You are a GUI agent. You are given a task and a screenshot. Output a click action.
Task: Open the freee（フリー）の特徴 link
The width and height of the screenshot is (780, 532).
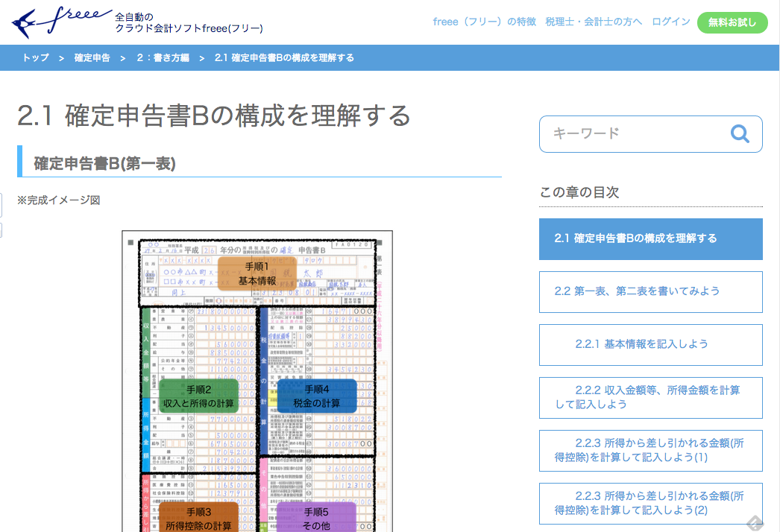(484, 22)
